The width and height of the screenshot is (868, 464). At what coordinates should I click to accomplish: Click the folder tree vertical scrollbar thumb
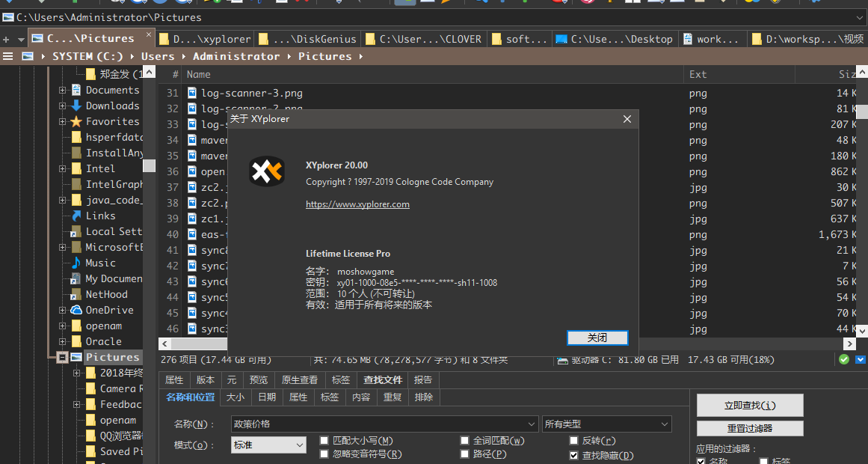coord(148,165)
